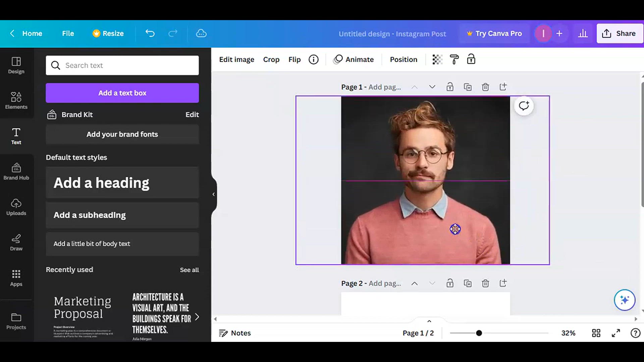
Task: Click the cloud save status icon
Action: coord(201,33)
